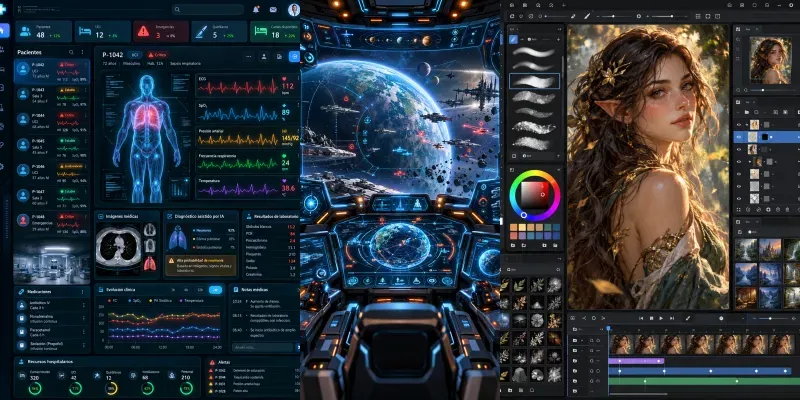Add a new brush with the plus icon
The image size is (800, 400).
558,39
